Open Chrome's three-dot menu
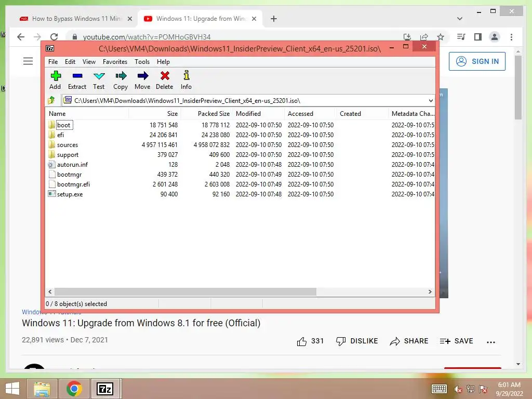The height and width of the screenshot is (399, 532). tap(511, 37)
